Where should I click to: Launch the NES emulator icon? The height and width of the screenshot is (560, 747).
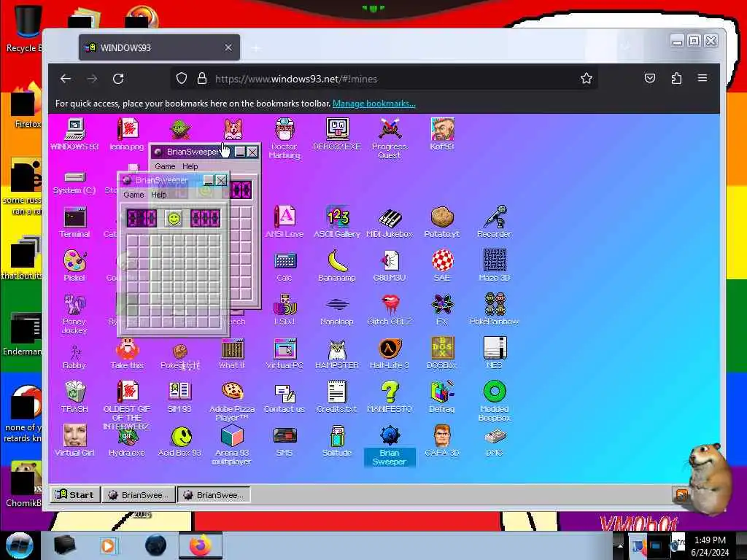(x=495, y=354)
